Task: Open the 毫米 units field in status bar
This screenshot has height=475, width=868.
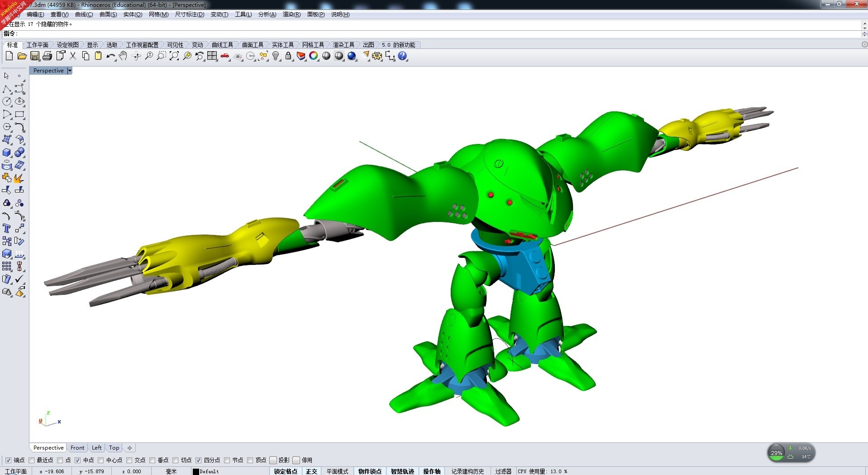Action: pos(171,471)
